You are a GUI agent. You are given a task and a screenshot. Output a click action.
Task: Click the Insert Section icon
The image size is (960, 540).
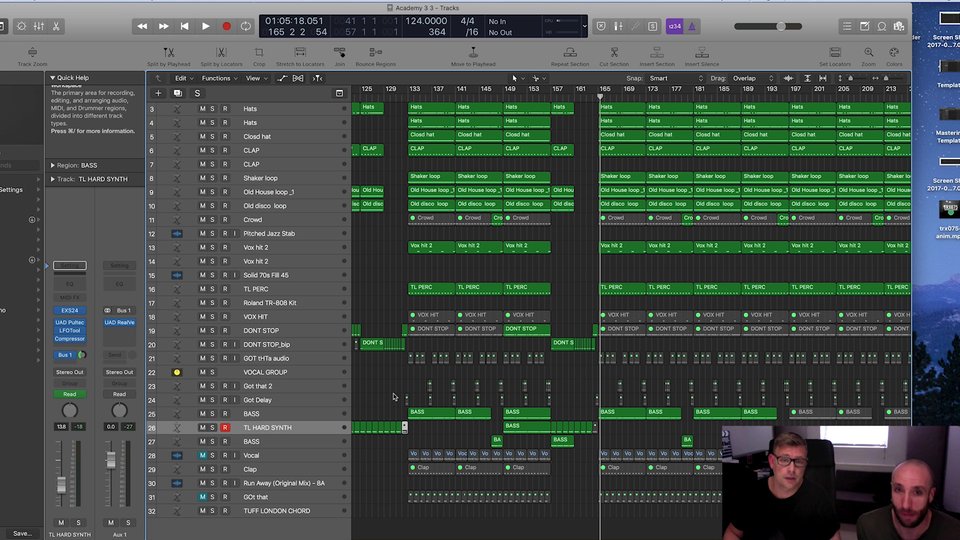[656, 53]
